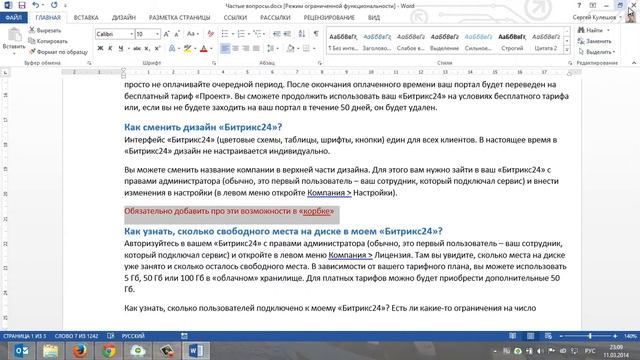This screenshot has height=360, width=640.
Task: Activate Формат по образцу painter
Action: coord(58,52)
